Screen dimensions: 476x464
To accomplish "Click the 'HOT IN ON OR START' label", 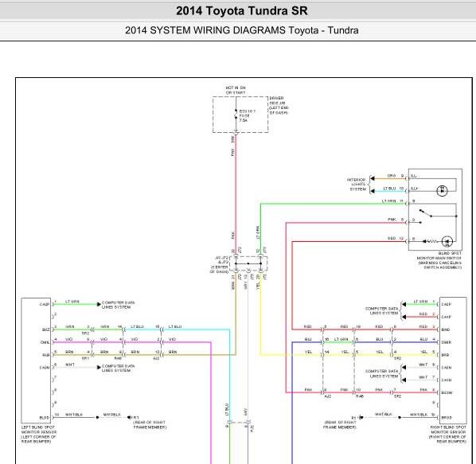I will click(236, 90).
